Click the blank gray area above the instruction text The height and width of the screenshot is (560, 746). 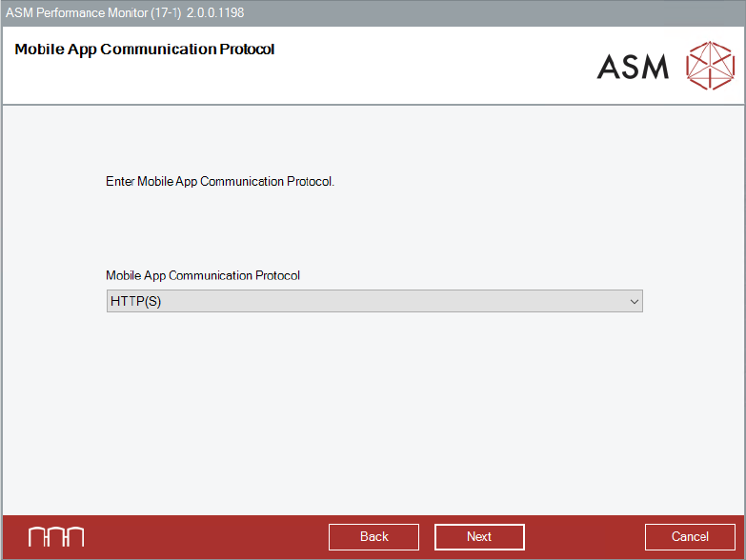coord(374,138)
